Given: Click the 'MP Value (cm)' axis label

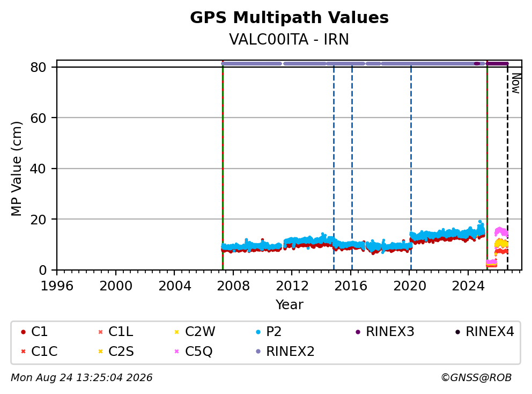Looking at the screenshot, I should 16,169.
